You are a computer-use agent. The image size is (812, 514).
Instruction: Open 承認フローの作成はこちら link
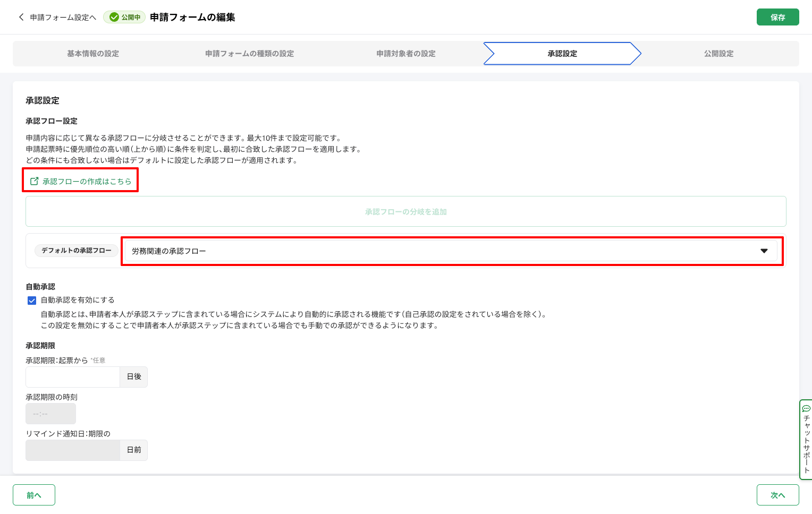(87, 182)
